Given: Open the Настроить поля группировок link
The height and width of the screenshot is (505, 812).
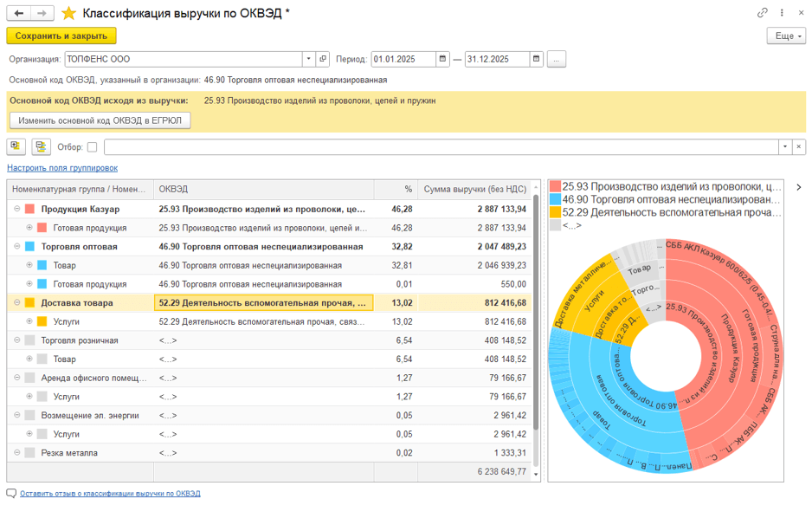Looking at the screenshot, I should click(62, 168).
